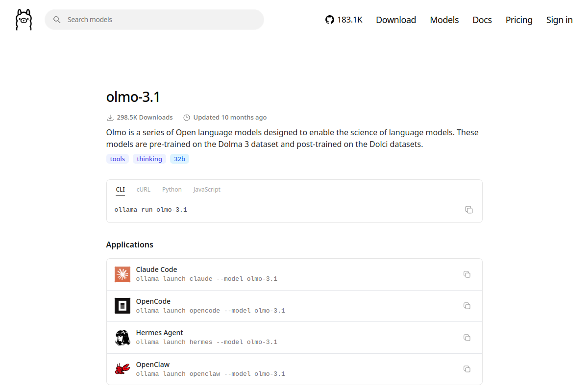This screenshot has width=588, height=392.
Task: Open the OpenClaw application title
Action: (153, 365)
